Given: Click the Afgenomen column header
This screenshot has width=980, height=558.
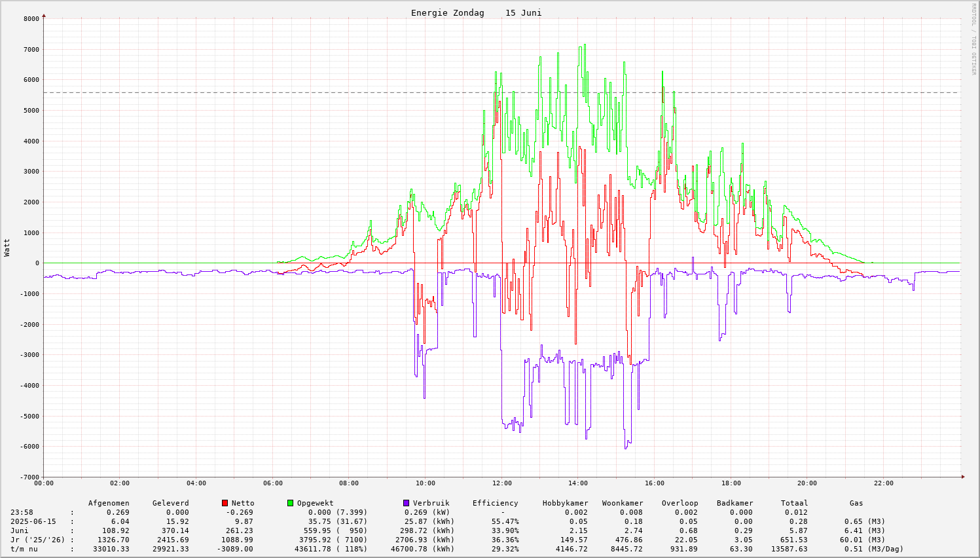Looking at the screenshot, I should (x=109, y=503).
